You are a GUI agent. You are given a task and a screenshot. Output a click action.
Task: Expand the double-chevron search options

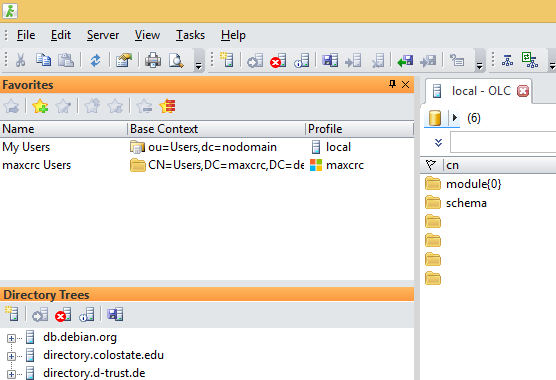click(x=438, y=142)
